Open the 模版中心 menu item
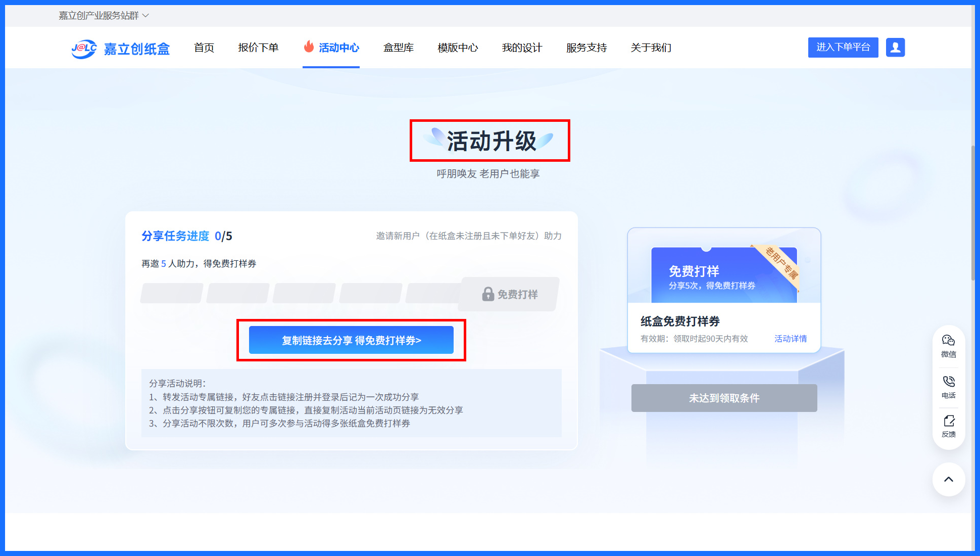 tap(458, 48)
